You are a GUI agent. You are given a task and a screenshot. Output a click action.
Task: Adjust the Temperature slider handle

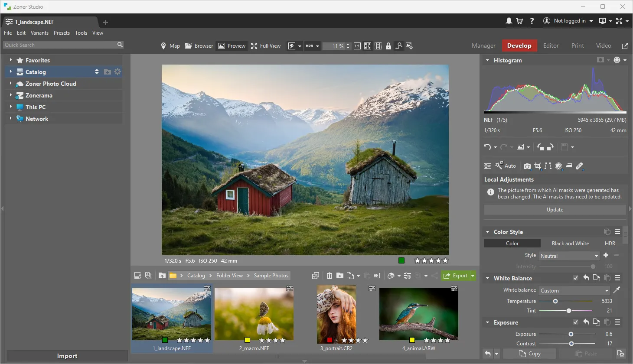(555, 301)
